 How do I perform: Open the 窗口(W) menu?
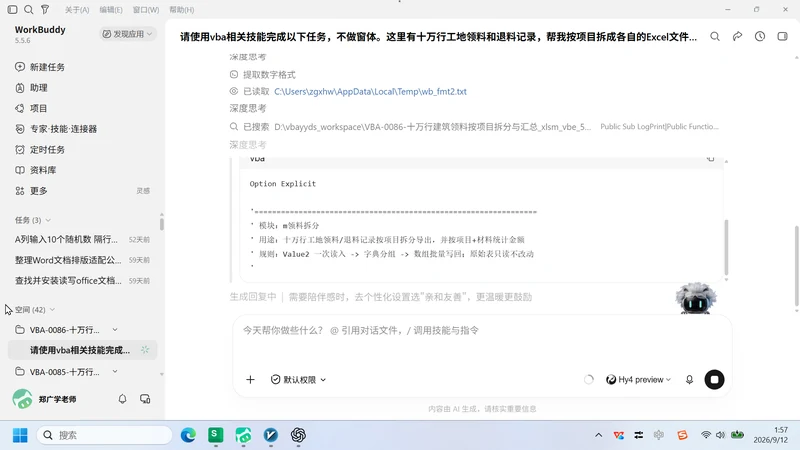click(x=146, y=10)
